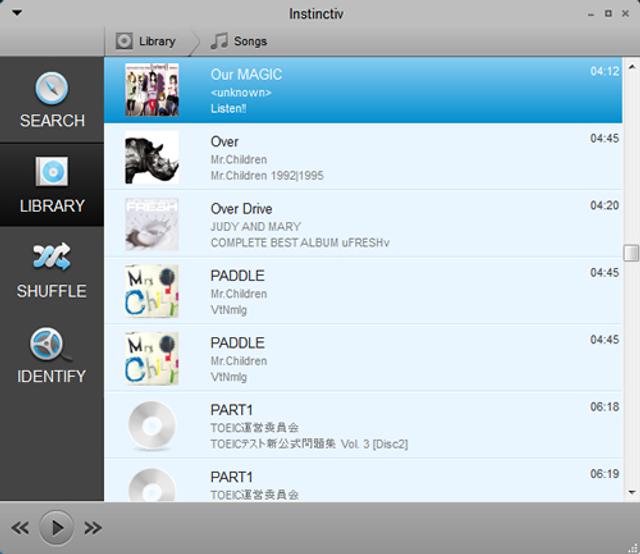640x554 pixels.
Task: Open the Search compass icon
Action: 51,88
